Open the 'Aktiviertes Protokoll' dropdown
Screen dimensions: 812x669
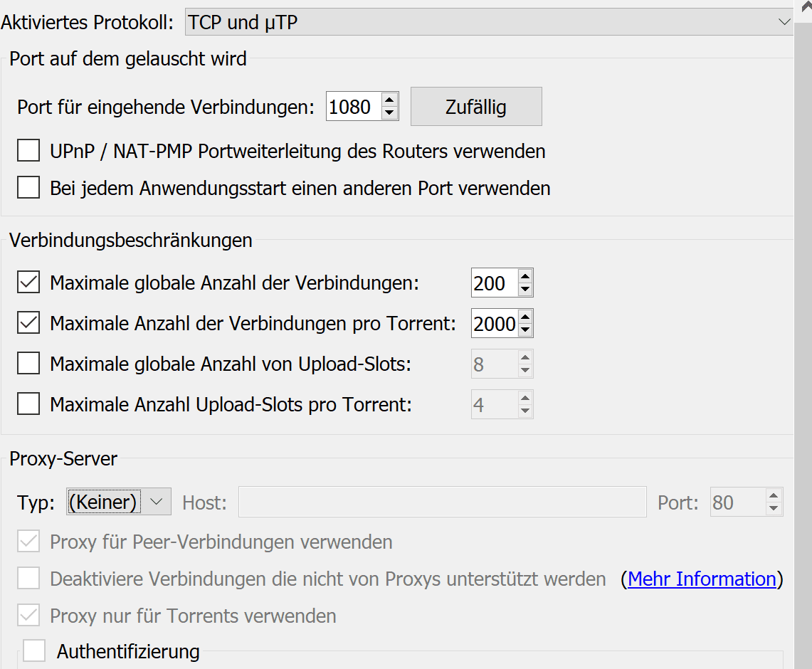click(x=489, y=22)
